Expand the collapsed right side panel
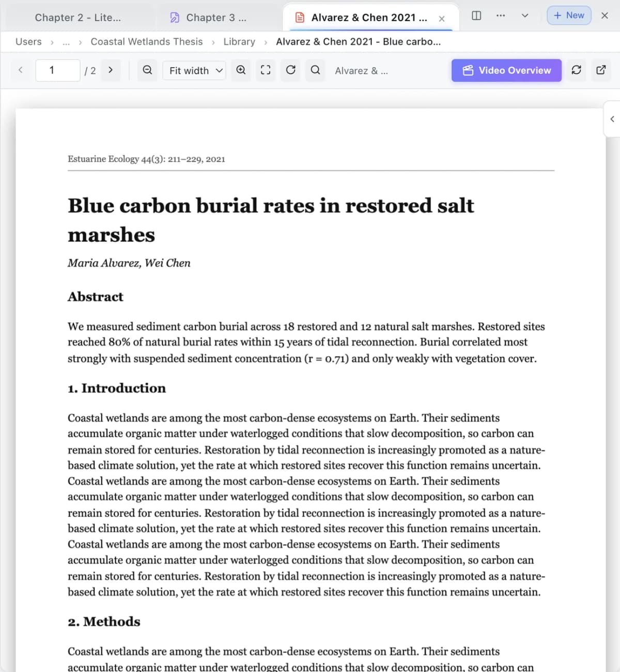Screen dimensions: 620x672 (x=612, y=119)
